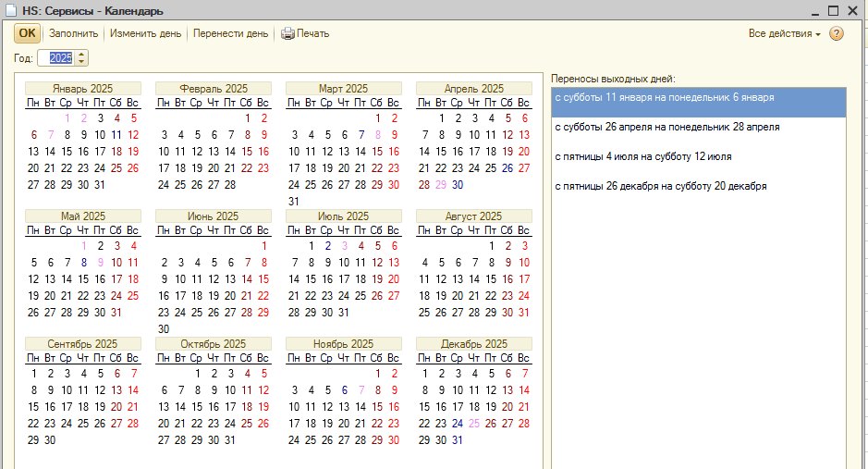
Task: Click the Сентябрь 2025 month header
Action: tap(83, 344)
